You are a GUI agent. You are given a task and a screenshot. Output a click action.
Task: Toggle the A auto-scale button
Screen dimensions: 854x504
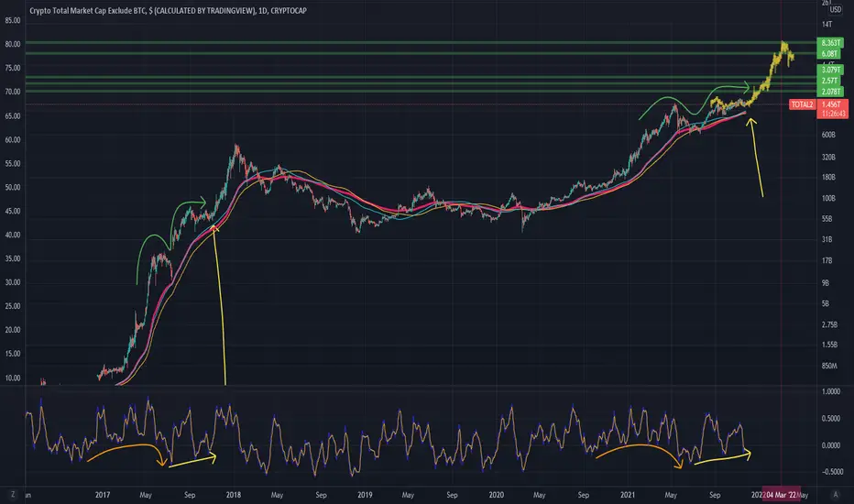(836, 494)
